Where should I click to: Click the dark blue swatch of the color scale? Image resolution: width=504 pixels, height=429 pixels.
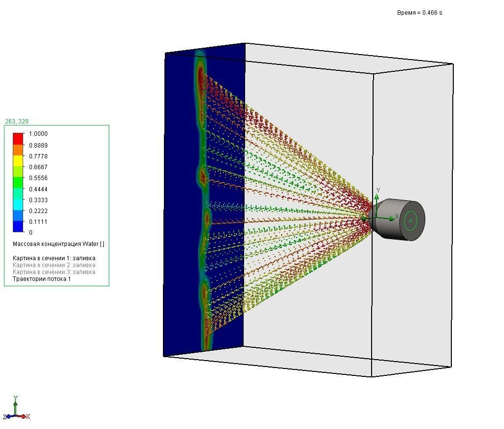tap(18, 226)
